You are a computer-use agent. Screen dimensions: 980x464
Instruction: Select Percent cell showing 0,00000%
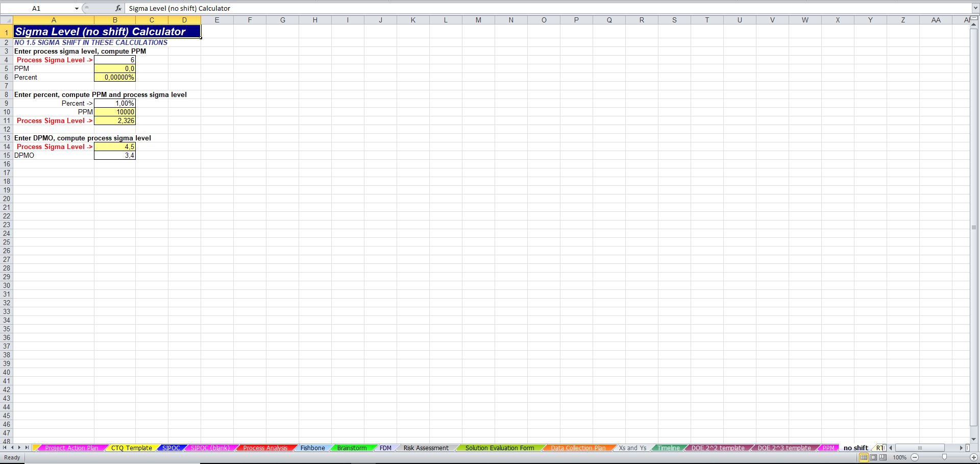click(115, 77)
